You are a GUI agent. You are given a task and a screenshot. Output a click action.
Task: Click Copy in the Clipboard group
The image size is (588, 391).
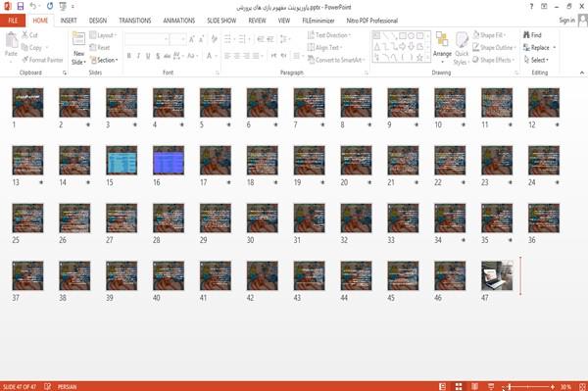[x=32, y=48]
